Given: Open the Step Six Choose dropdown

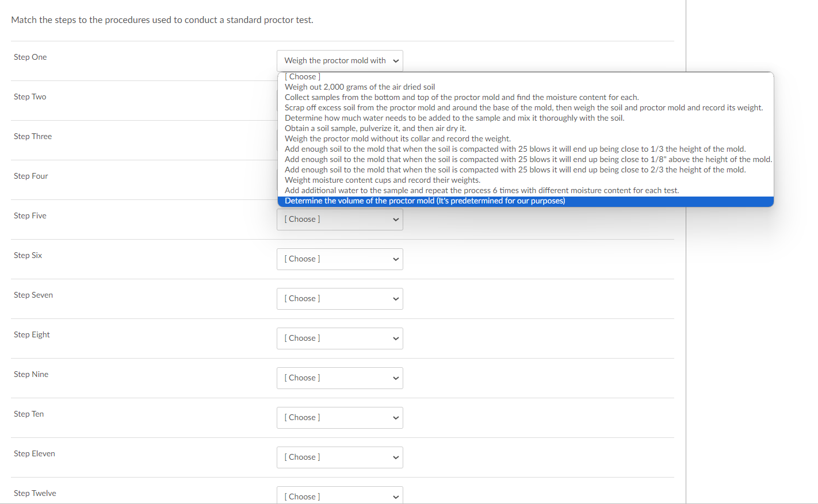Looking at the screenshot, I should click(x=339, y=259).
